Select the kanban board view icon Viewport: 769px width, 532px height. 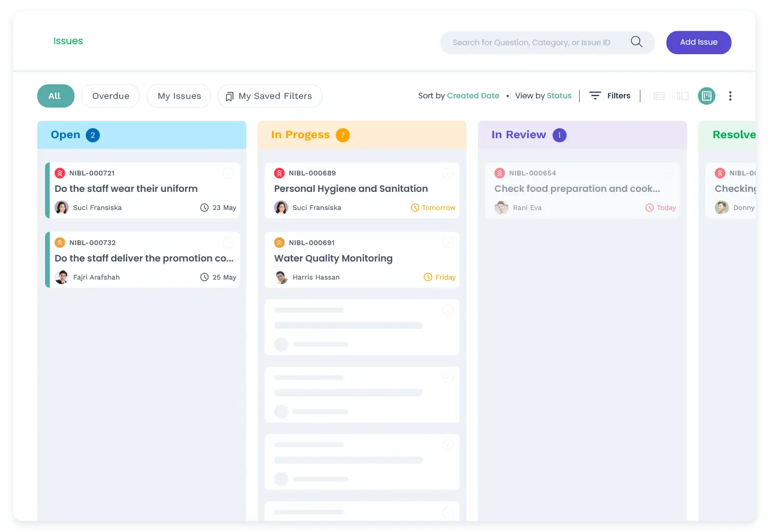(706, 96)
